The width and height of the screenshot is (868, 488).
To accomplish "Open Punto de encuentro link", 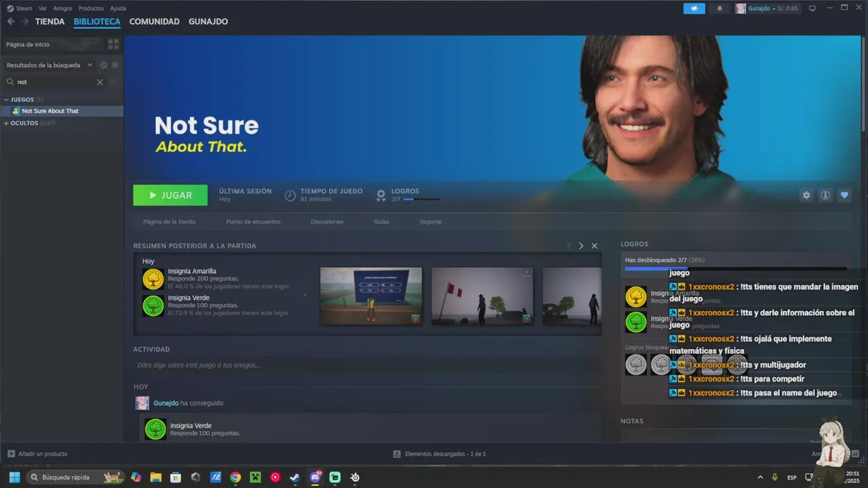I will (x=253, y=222).
